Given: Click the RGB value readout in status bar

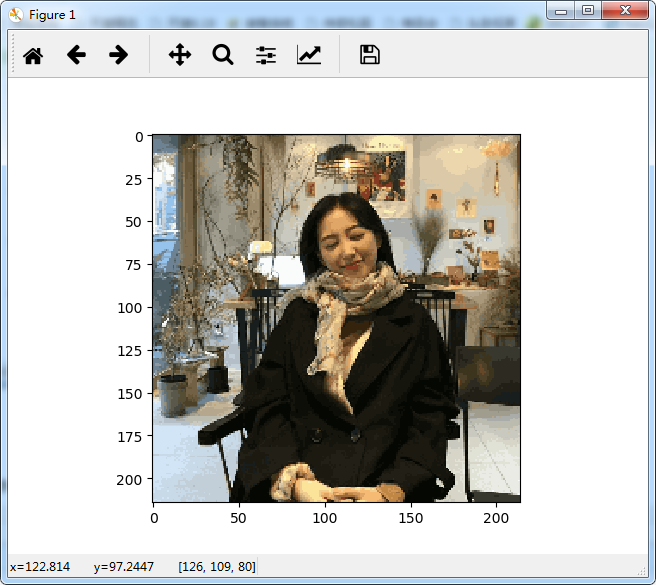Looking at the screenshot, I should coord(217,567).
